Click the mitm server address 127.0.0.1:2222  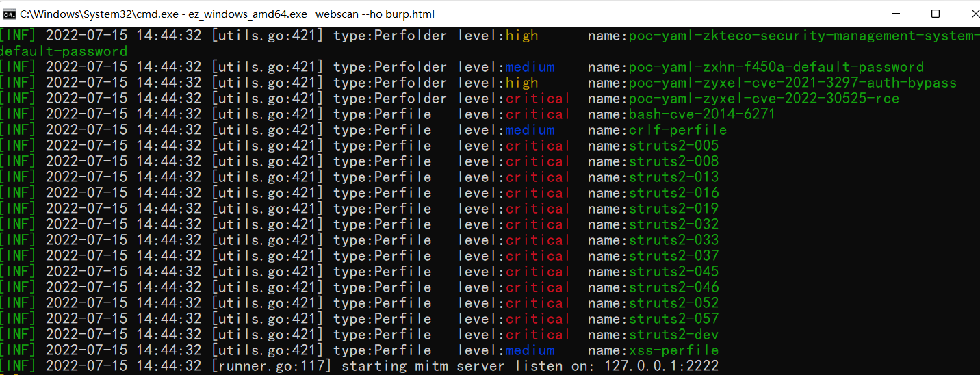(661, 366)
